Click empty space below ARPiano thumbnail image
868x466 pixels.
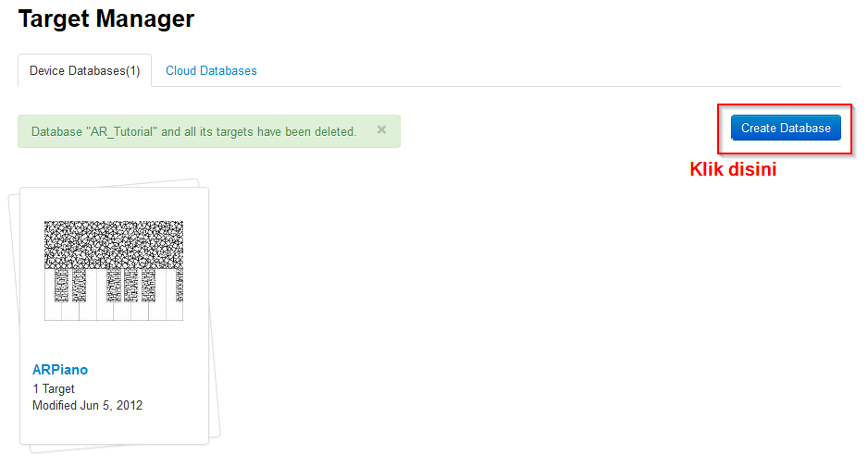(x=114, y=340)
